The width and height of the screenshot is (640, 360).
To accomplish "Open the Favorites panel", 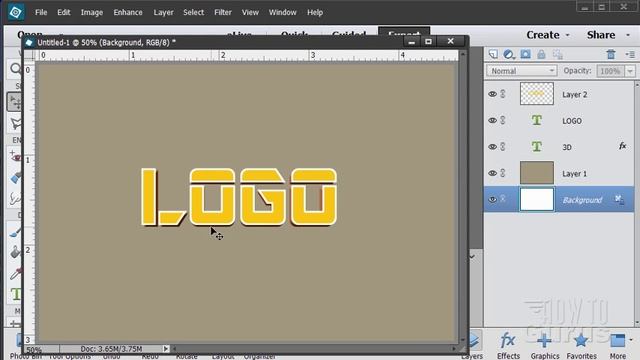I will click(x=581, y=346).
